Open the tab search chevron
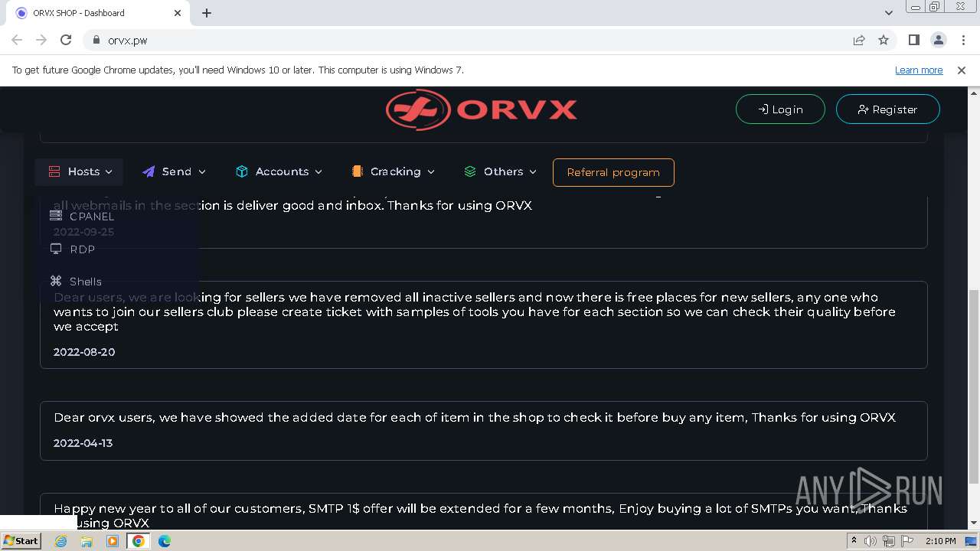The image size is (980, 551). 888,13
